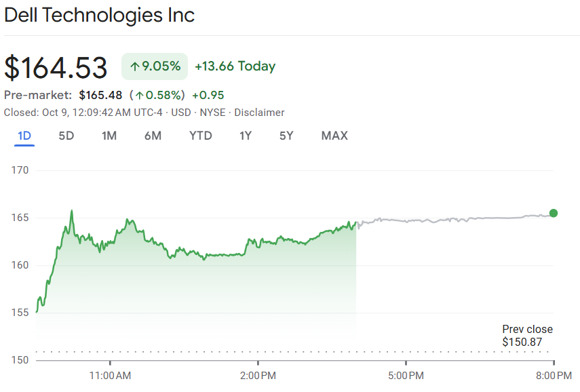Screen dimensions: 580x392
Task: Open the Disclaimer link
Action: point(259,113)
